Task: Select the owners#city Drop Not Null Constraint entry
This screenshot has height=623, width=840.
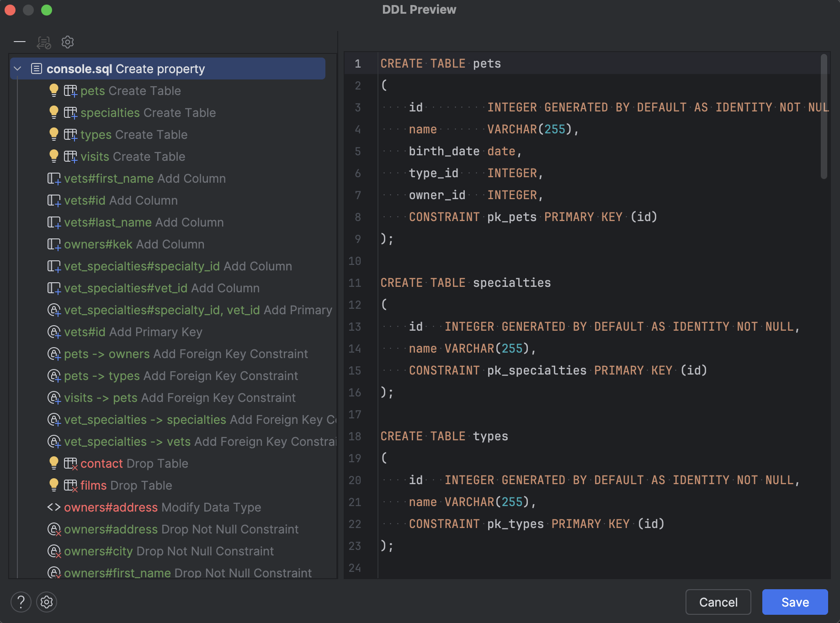Action: [169, 551]
